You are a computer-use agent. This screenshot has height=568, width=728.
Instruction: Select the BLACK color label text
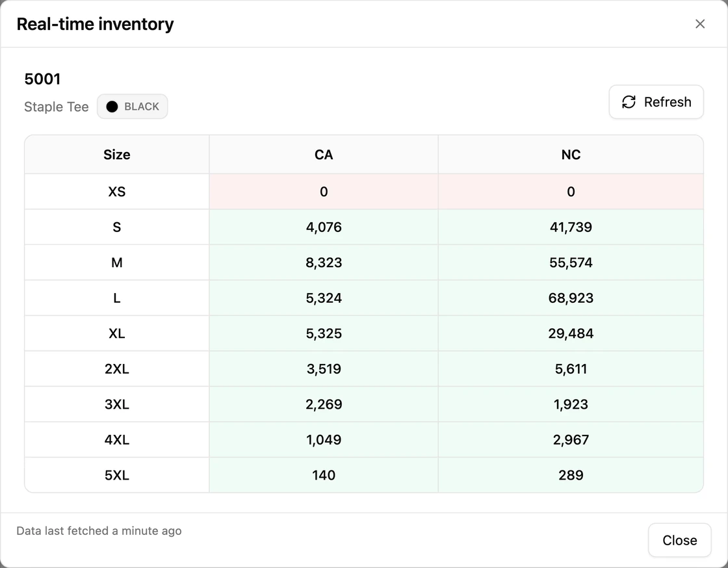[142, 107]
